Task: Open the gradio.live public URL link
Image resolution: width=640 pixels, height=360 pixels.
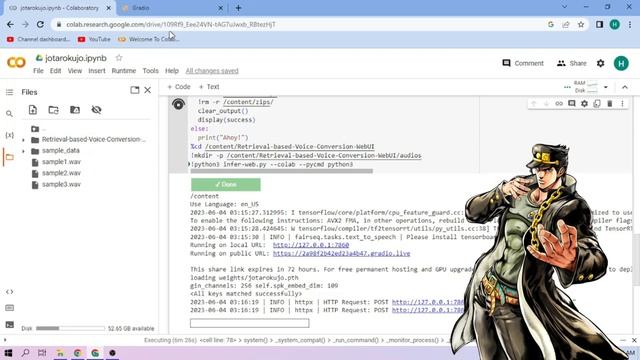Action: [342, 253]
